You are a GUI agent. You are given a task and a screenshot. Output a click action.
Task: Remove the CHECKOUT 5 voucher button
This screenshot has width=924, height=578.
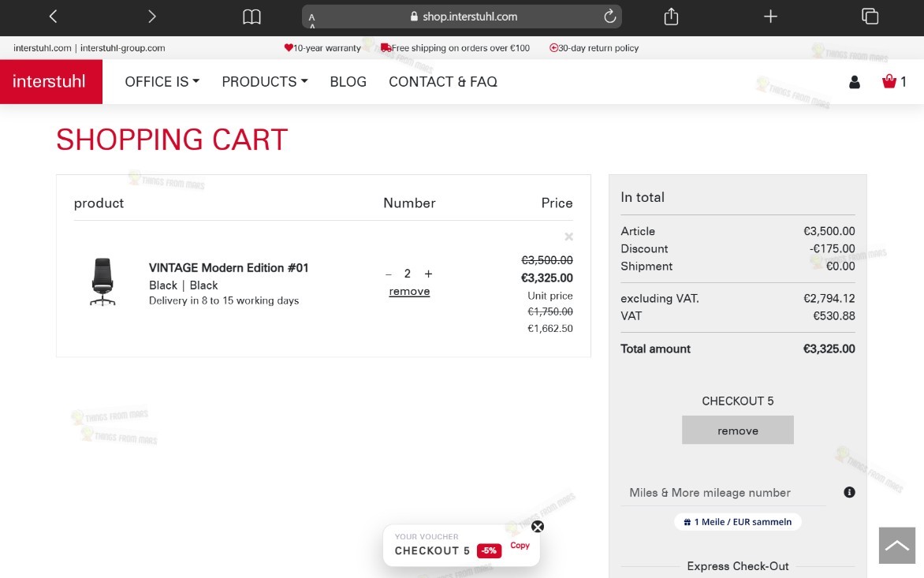click(738, 430)
